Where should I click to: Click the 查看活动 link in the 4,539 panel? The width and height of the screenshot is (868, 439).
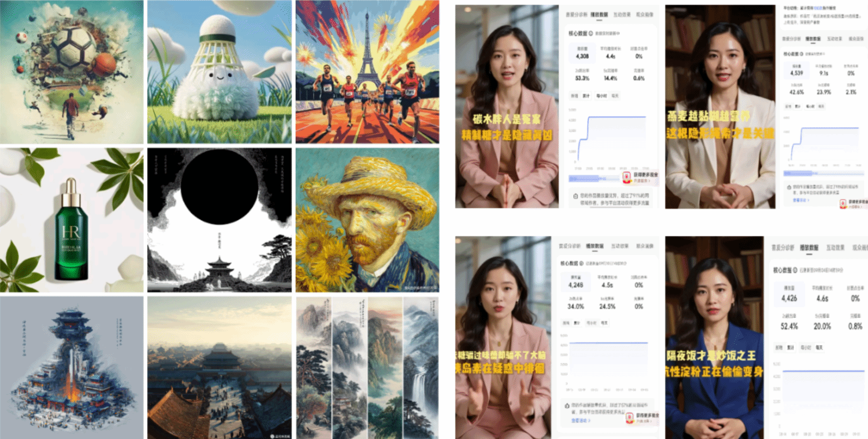click(801, 200)
